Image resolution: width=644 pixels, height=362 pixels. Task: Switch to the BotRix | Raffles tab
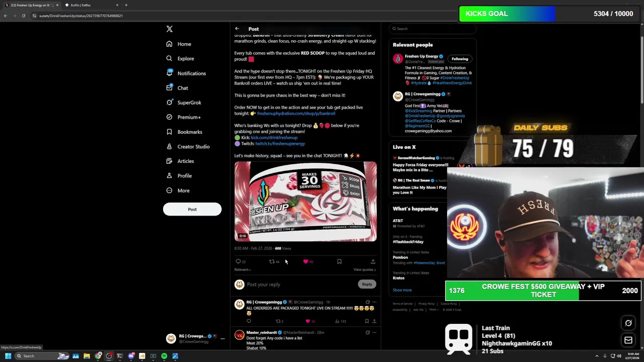92,5
